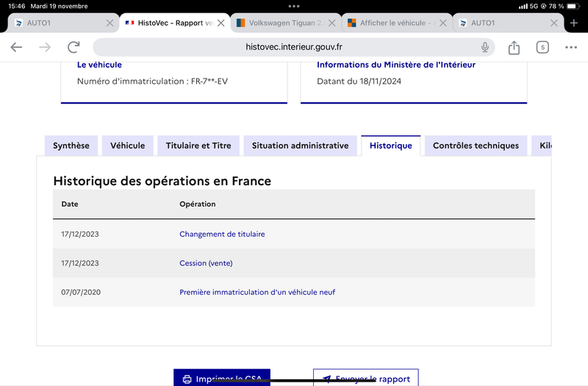
Task: Click the Envoyer le rapport button
Action: click(365, 378)
